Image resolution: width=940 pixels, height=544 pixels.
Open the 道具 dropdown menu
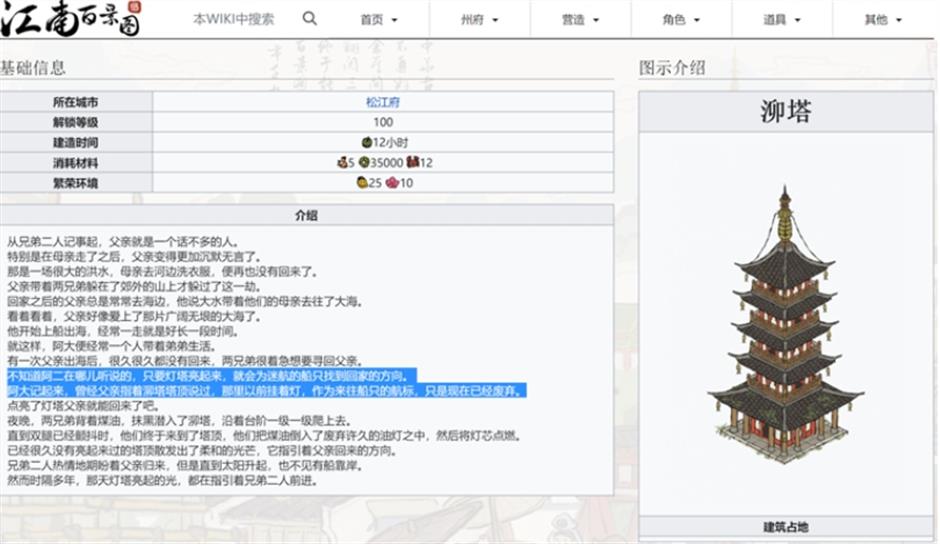782,20
